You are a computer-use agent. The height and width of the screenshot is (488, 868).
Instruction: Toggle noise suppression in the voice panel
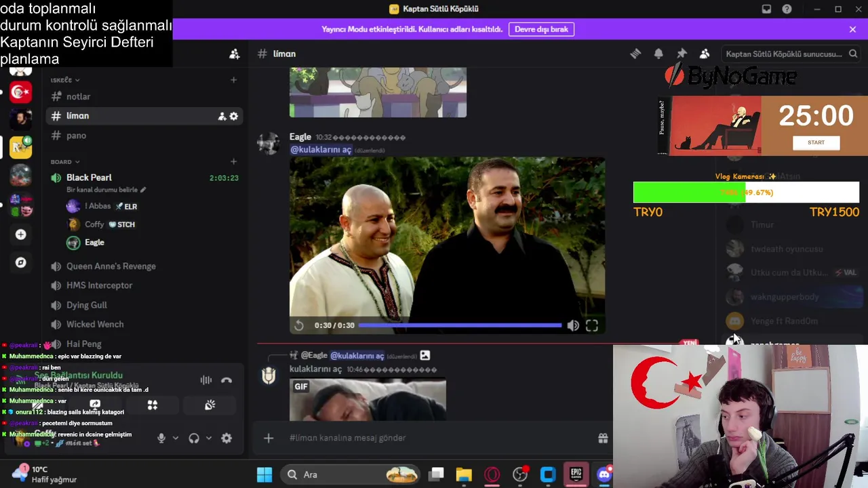(206, 380)
